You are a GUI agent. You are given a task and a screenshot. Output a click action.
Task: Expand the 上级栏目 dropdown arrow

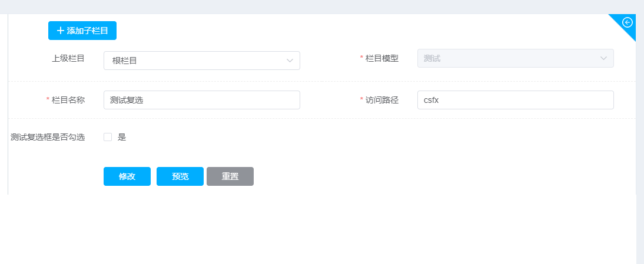290,61
